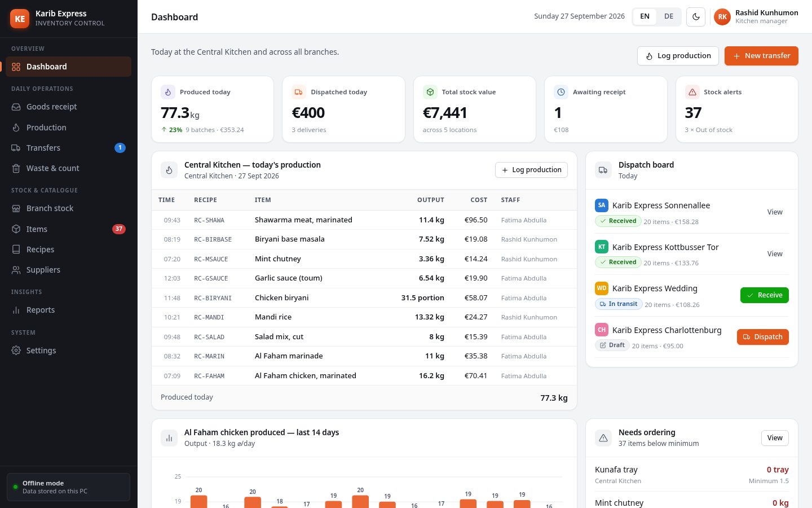812x508 pixels.
Task: Click the Offline mode status indicator
Action: click(x=68, y=487)
